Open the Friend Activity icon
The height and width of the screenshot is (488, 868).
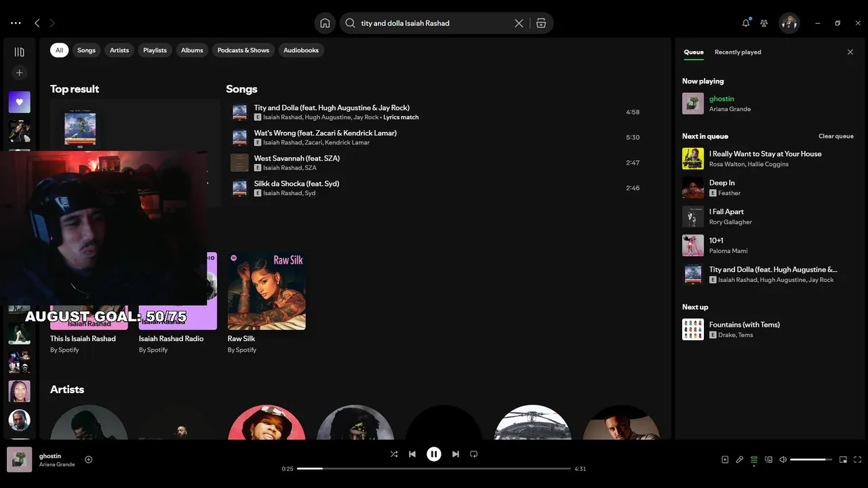tap(764, 23)
